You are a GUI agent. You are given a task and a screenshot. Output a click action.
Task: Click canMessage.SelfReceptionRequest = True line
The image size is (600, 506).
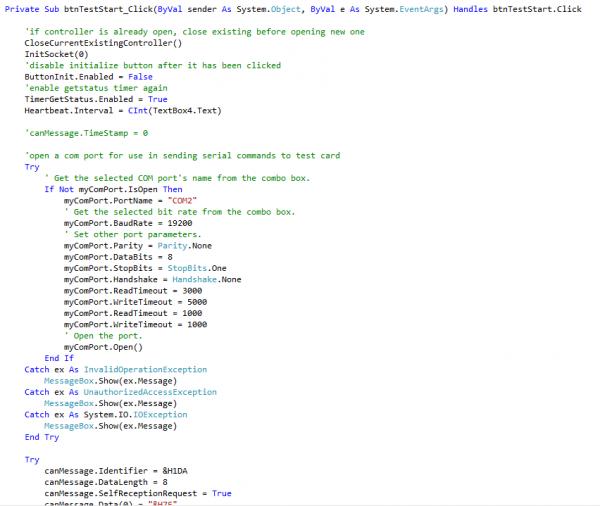click(138, 493)
